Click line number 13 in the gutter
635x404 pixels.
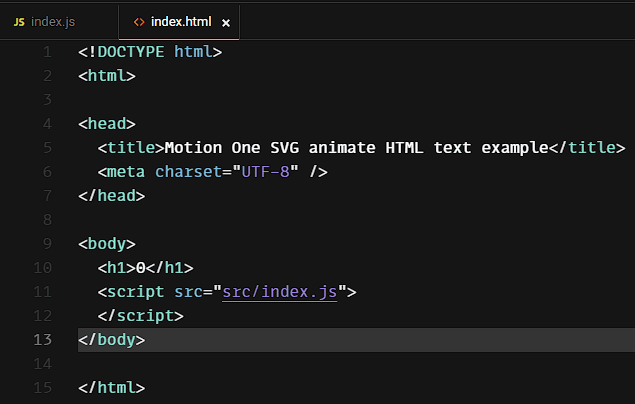[43, 340]
